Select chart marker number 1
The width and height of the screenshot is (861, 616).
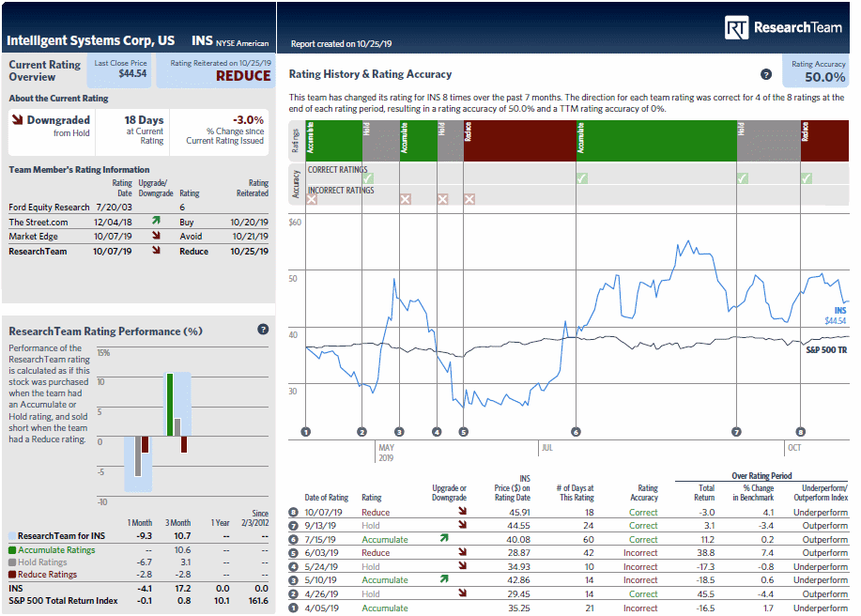306,432
